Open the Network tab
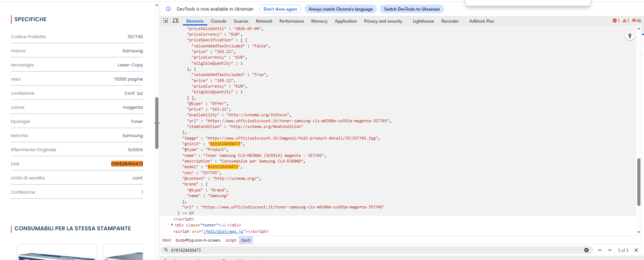Viewport: 644px width, 260px height. tap(264, 21)
